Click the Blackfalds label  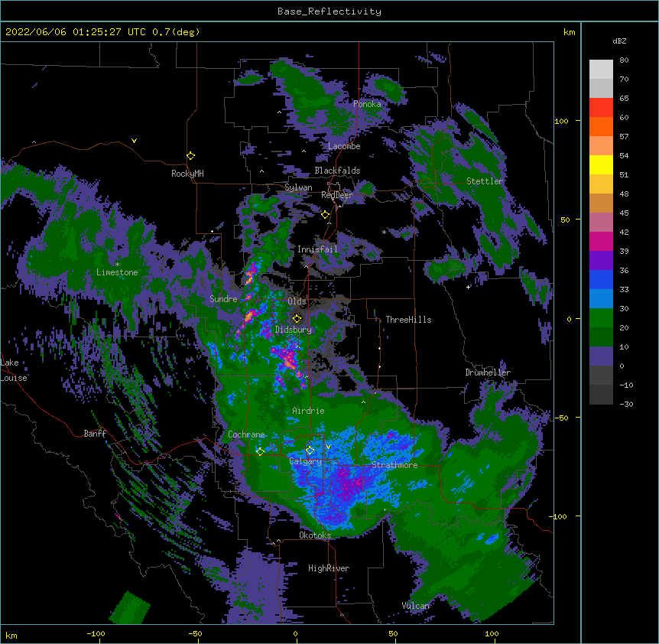click(x=337, y=171)
